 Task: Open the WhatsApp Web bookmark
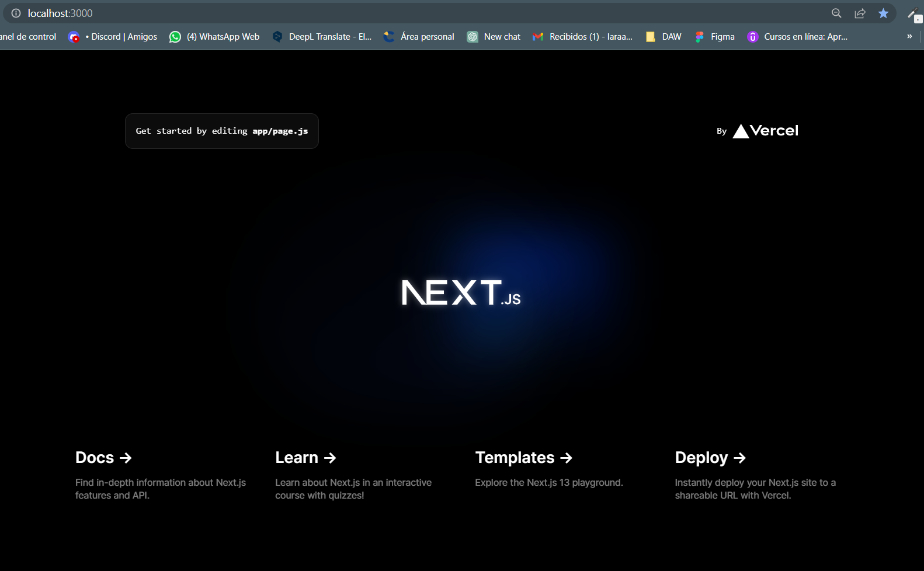(214, 36)
